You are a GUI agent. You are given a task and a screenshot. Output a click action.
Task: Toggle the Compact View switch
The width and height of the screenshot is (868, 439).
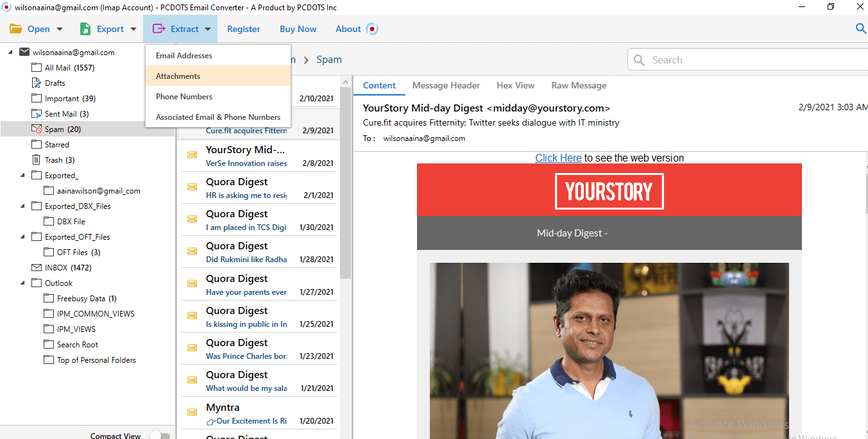[x=160, y=436]
